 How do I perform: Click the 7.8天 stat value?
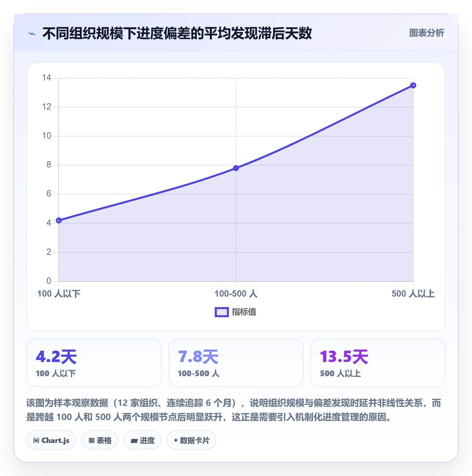198,357
